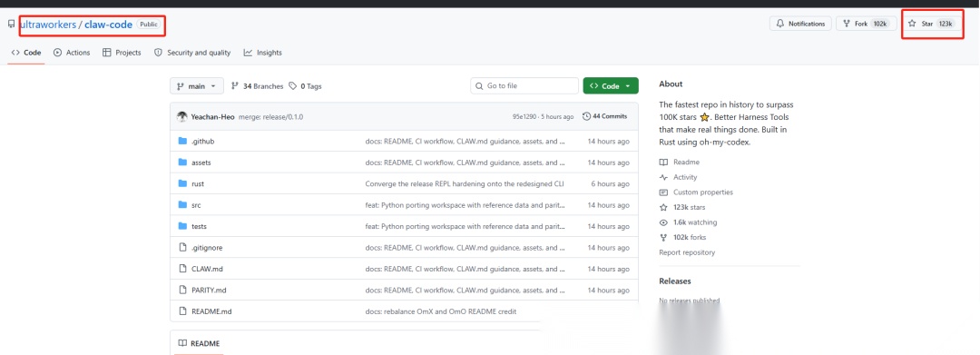This screenshot has height=355, width=980.
Task: Switch to the Code tab
Action: pyautogui.click(x=26, y=53)
